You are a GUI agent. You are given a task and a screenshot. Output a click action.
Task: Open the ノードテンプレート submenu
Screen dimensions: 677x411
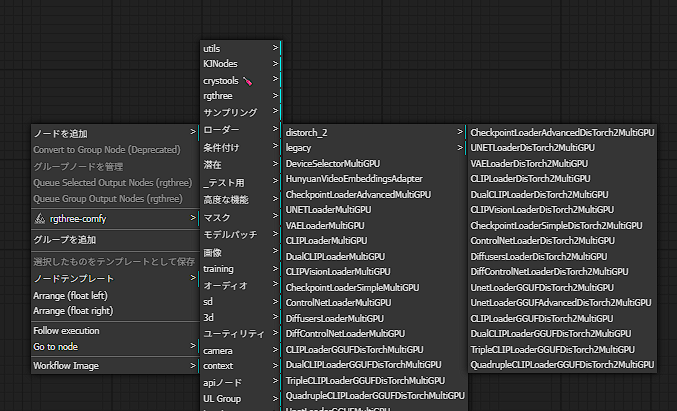pyautogui.click(x=66, y=277)
